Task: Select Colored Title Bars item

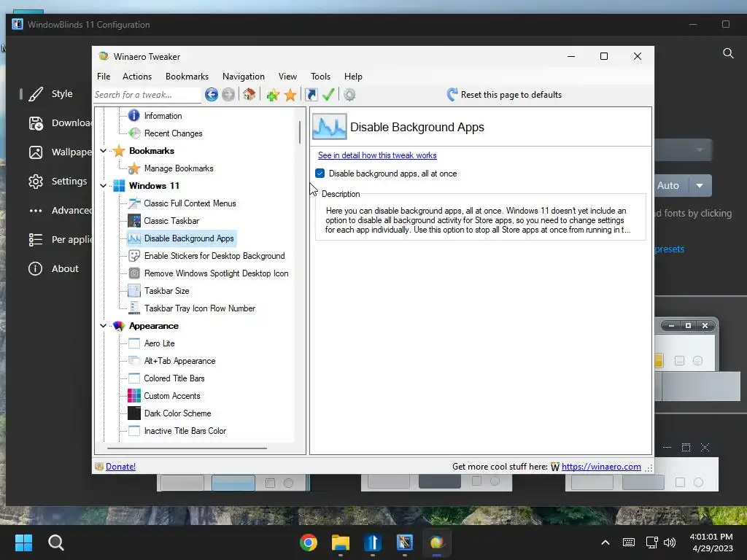Action: [x=174, y=378]
